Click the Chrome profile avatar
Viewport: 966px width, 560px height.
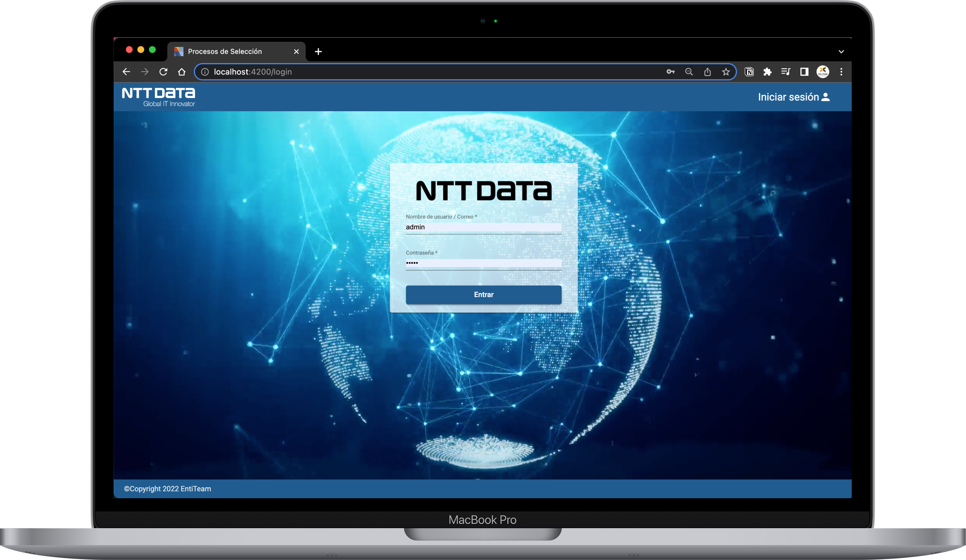pyautogui.click(x=823, y=72)
